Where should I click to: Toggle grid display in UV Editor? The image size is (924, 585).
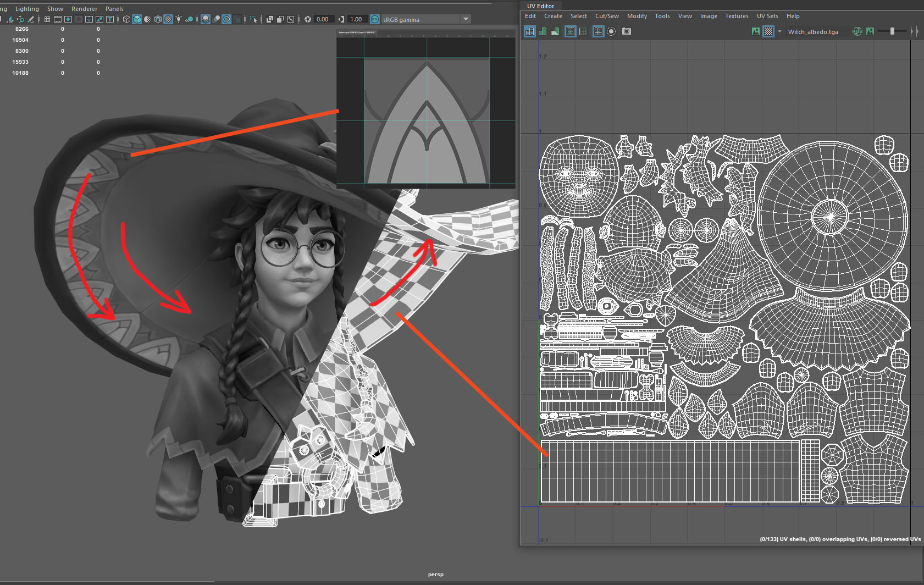599,31
